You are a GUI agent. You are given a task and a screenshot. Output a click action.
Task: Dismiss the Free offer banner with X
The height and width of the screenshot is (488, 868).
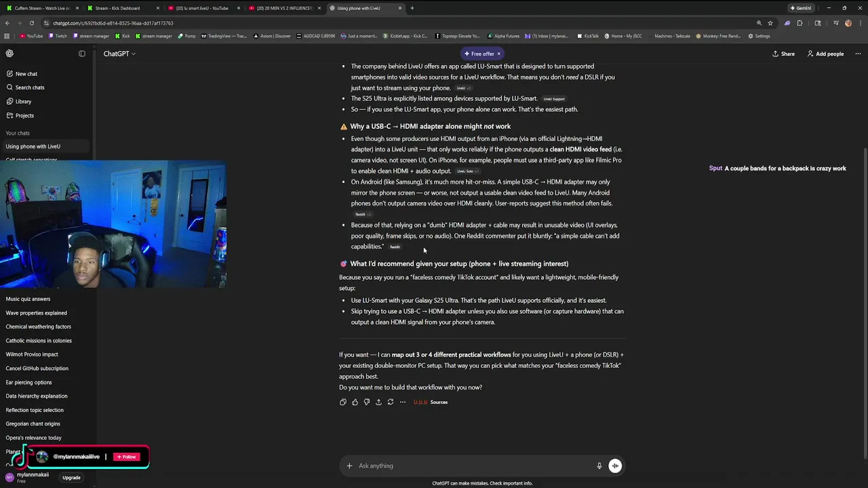(x=498, y=54)
